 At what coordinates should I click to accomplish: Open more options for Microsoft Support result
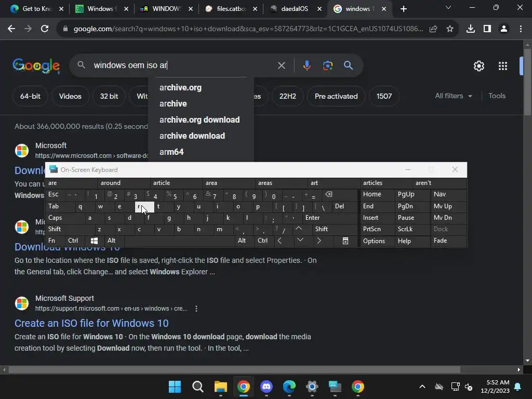click(x=196, y=309)
